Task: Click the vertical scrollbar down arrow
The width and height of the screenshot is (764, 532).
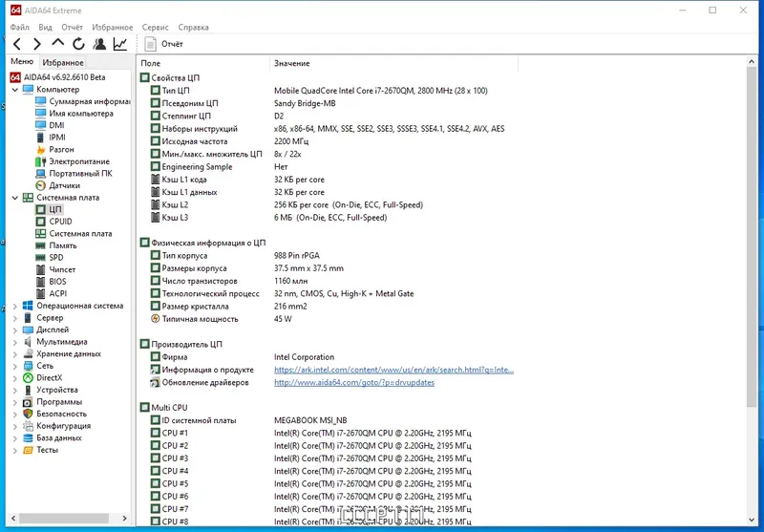Action: click(752, 520)
